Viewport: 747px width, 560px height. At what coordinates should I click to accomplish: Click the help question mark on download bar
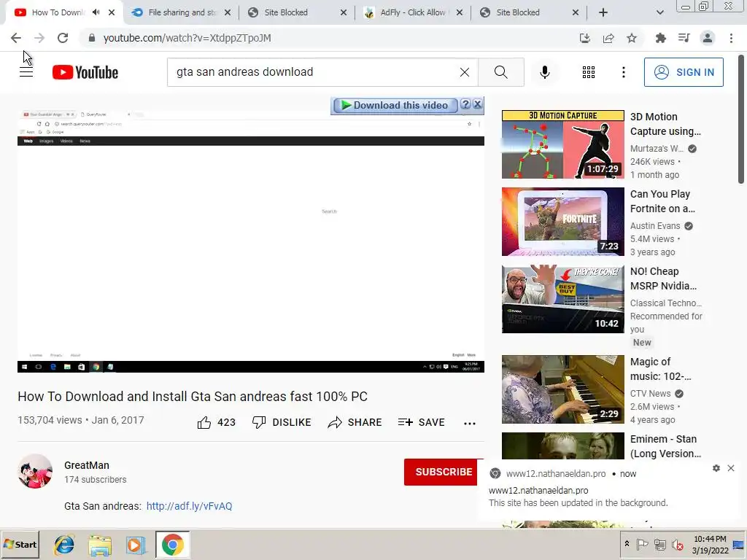[465, 105]
